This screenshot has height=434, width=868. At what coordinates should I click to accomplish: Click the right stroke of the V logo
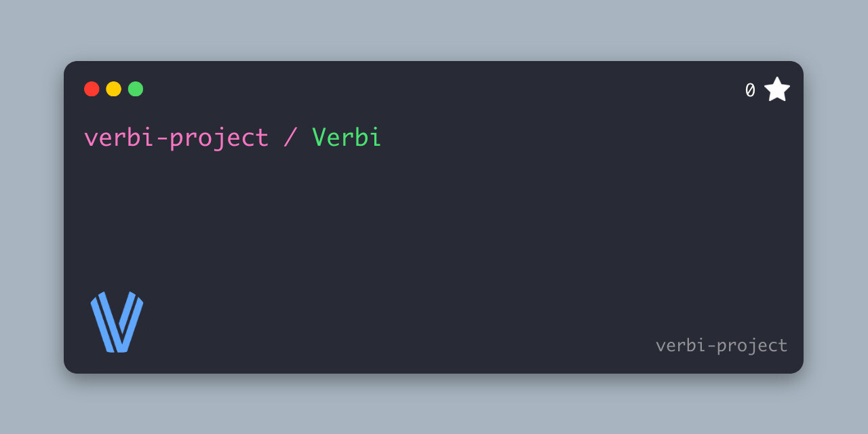(132, 322)
